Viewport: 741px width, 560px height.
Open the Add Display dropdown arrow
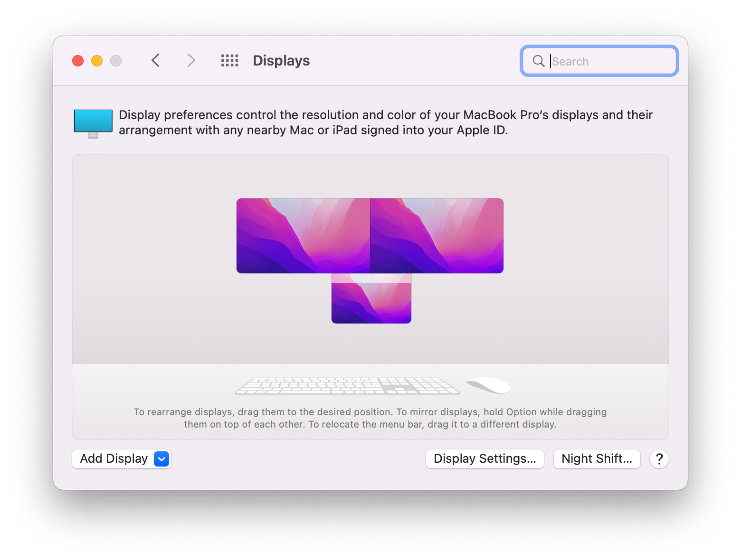coord(161,459)
